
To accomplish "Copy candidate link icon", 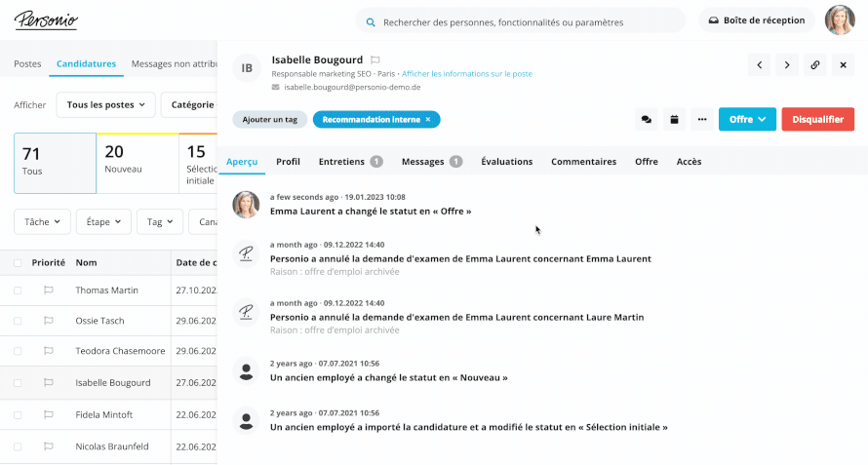I will (815, 64).
